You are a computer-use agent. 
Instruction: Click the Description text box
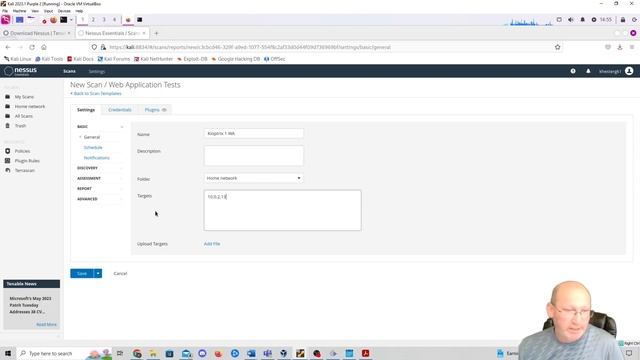coord(253,156)
